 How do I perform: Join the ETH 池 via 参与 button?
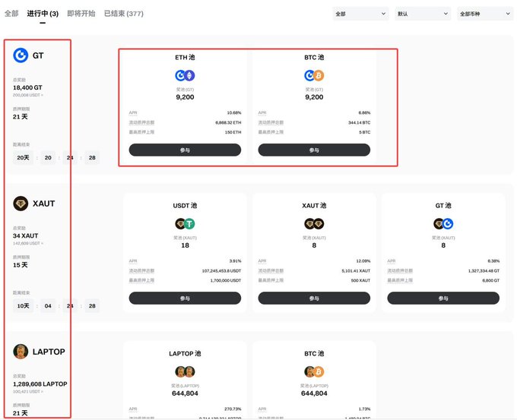(x=185, y=150)
